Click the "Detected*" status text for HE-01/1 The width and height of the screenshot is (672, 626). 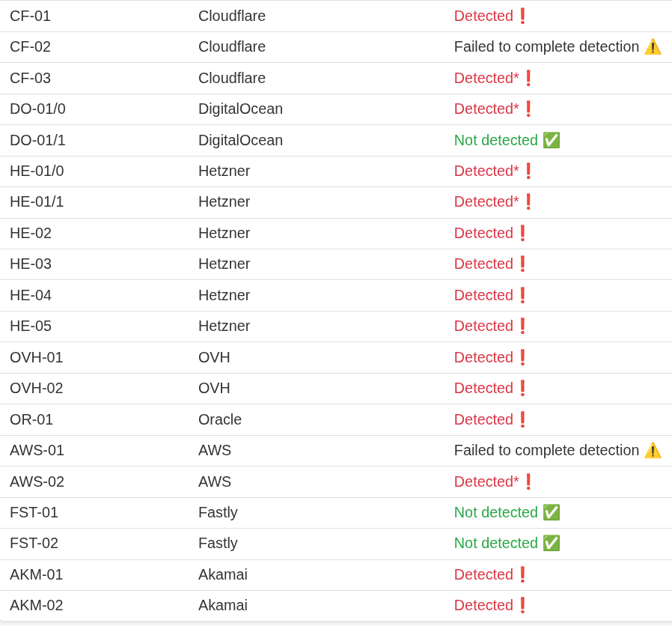coord(486,201)
